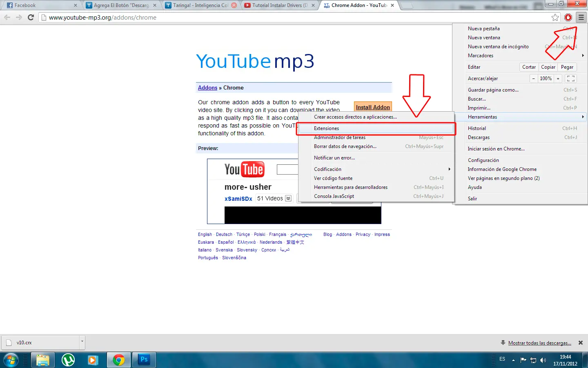588x368 pixels.
Task: Close the Tutorial Instalar Drivers tab
Action: (x=313, y=5)
